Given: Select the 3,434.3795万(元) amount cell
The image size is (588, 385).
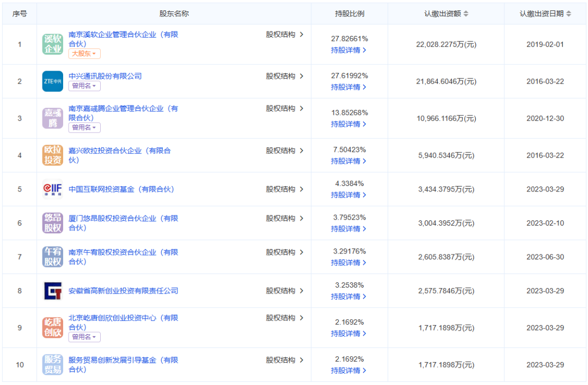Looking at the screenshot, I should (446, 189).
